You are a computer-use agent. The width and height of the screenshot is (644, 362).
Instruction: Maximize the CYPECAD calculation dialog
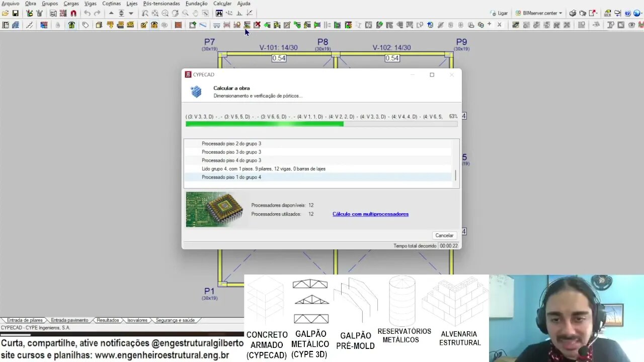click(x=432, y=75)
